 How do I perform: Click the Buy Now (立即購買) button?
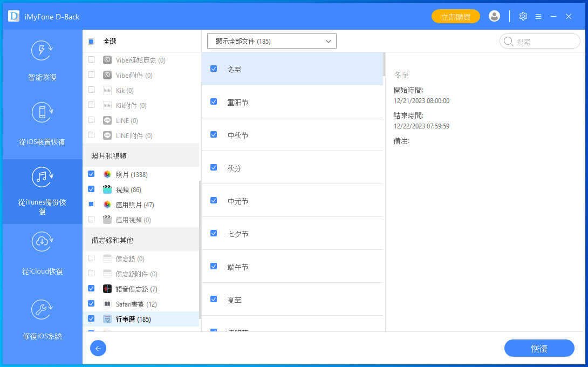pyautogui.click(x=455, y=17)
